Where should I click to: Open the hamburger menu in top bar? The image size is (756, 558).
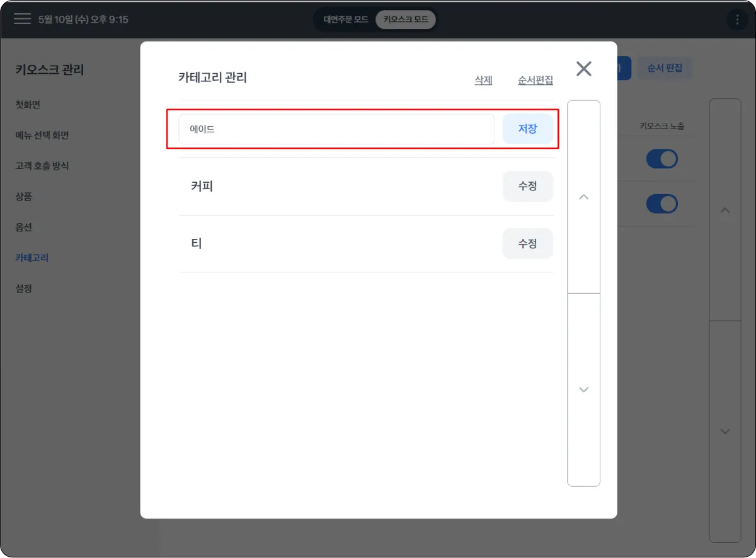tap(23, 19)
